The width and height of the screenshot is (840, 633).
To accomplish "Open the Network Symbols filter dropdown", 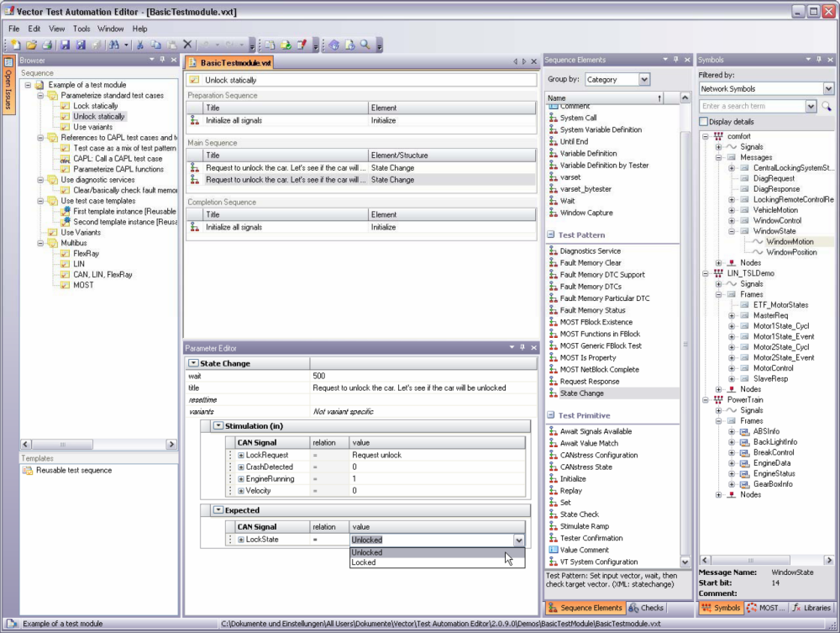I will (x=828, y=89).
